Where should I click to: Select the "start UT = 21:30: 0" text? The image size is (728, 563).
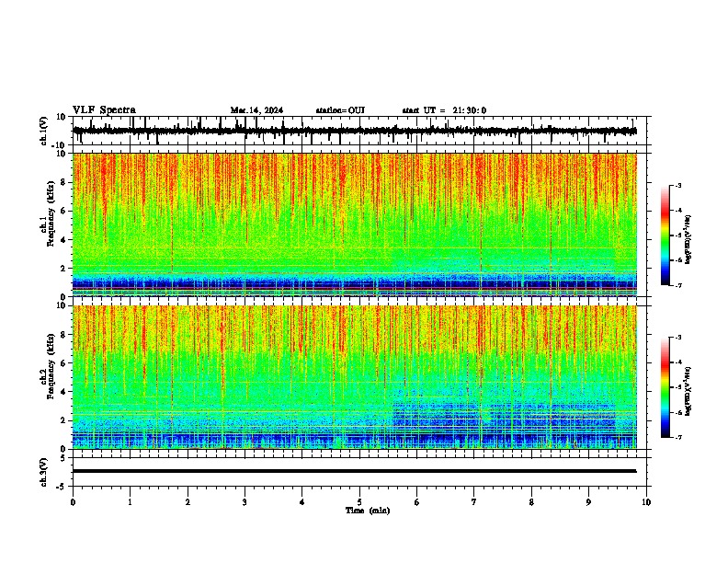(444, 110)
